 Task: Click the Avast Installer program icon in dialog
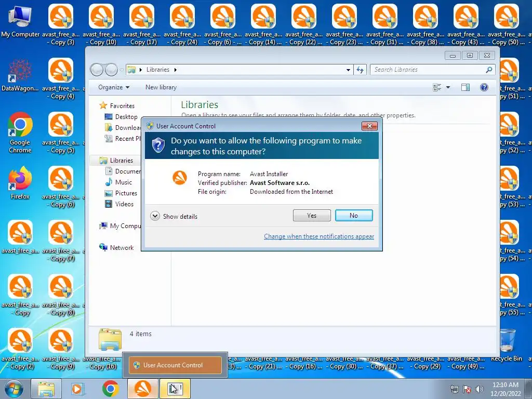pyautogui.click(x=180, y=178)
